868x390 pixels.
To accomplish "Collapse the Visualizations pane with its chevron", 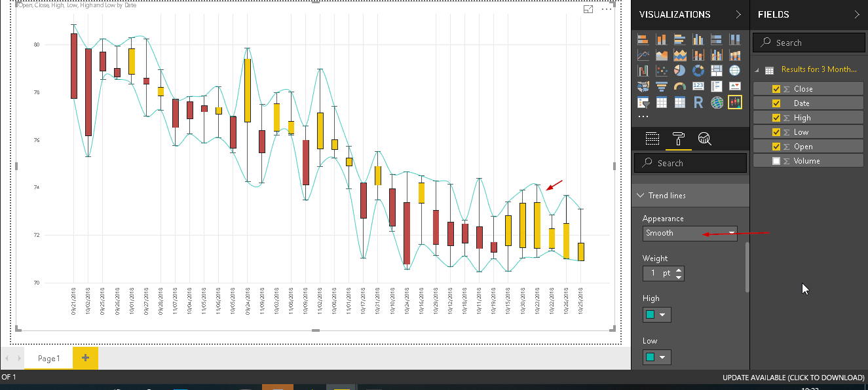I will [x=738, y=14].
